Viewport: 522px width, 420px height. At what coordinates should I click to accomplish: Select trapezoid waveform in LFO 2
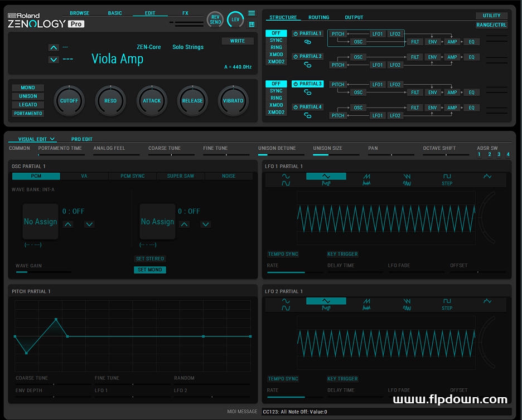point(286,308)
